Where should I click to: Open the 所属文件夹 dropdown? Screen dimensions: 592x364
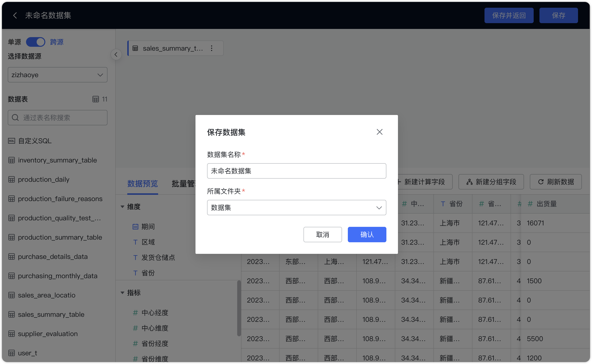pyautogui.click(x=296, y=208)
